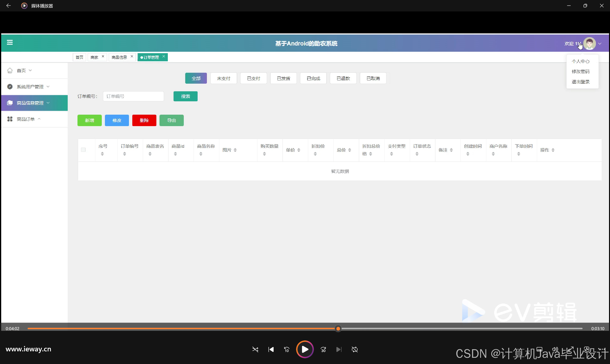
Task: Skip forward 30 seconds icon
Action: 323,349
